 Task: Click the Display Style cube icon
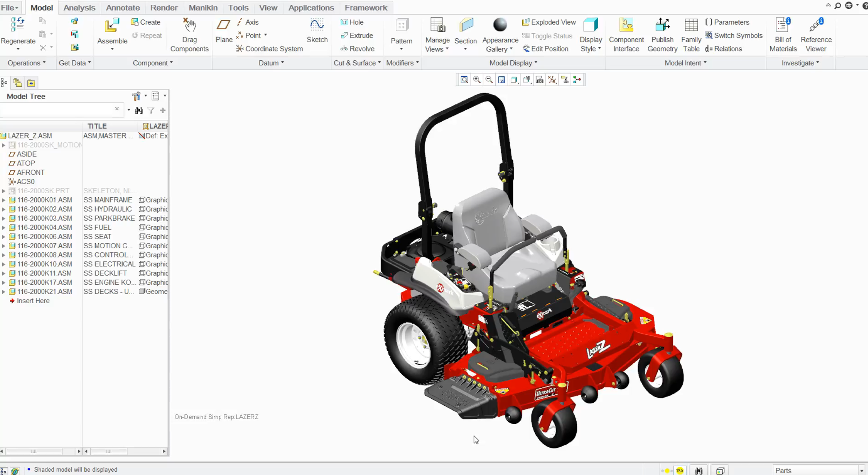(x=591, y=25)
